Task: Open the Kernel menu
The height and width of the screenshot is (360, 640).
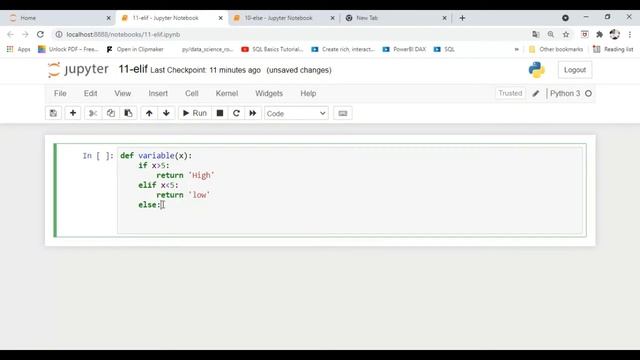Action: click(227, 93)
